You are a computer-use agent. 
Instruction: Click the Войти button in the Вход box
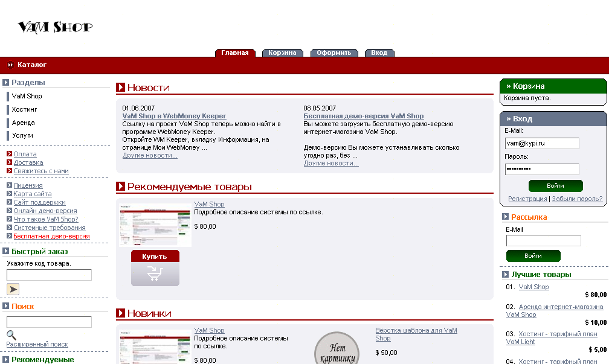[x=555, y=186]
